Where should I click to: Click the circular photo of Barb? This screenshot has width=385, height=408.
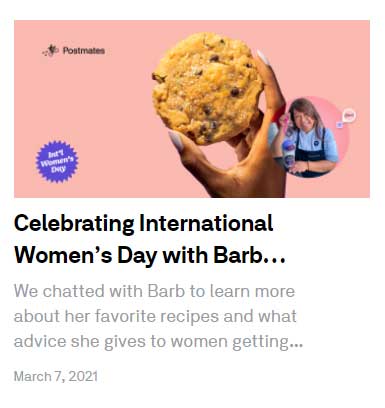tap(309, 137)
